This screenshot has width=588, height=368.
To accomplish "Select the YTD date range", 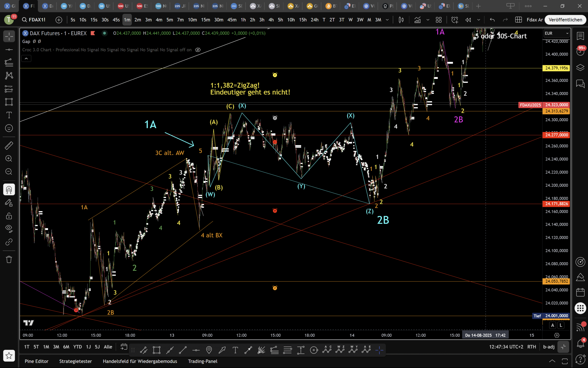I will pos(78,347).
